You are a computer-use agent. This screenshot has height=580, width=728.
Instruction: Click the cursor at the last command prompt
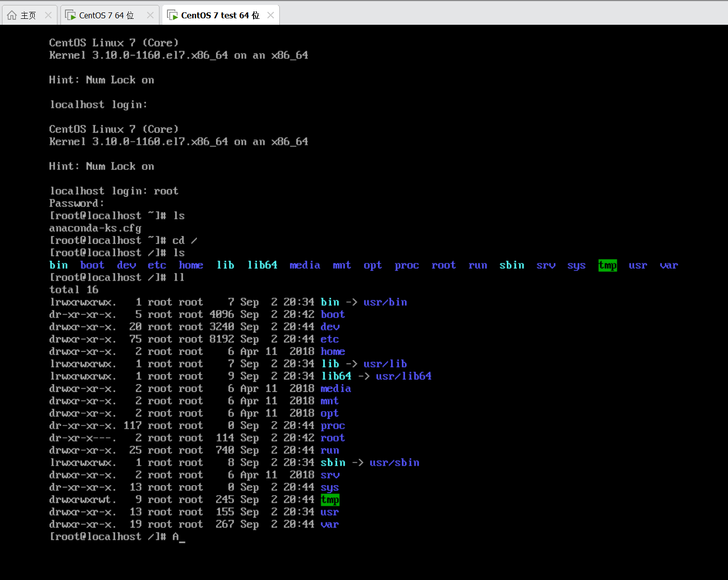coord(182,537)
